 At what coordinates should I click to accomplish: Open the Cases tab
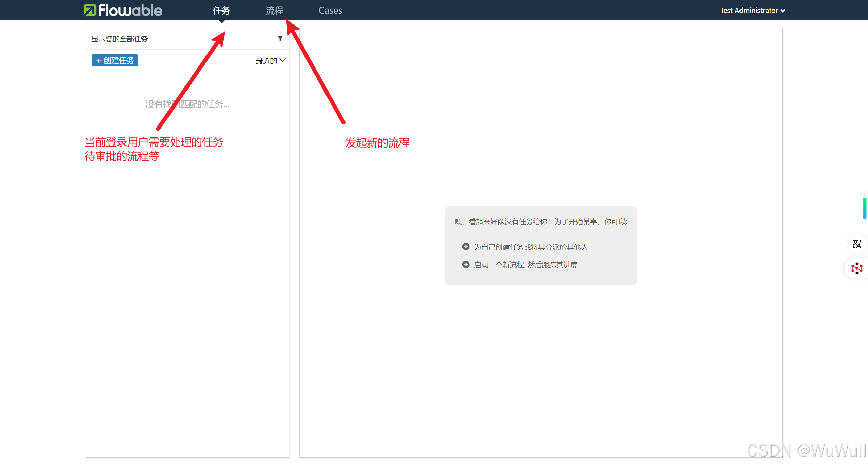[330, 11]
